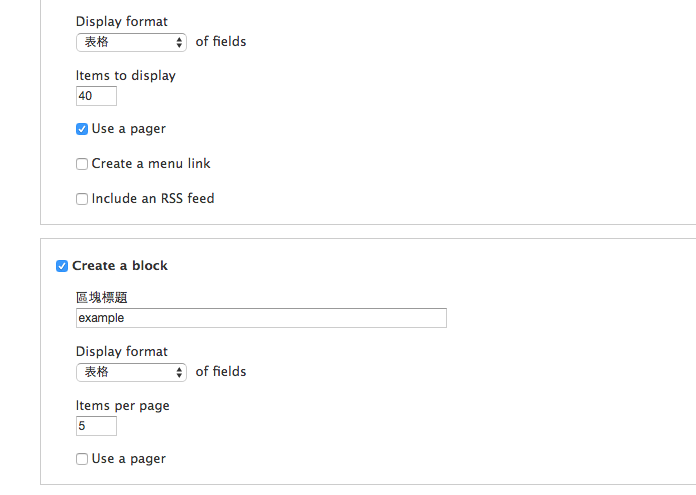Click the 區塊標題 text field containing example

[261, 318]
